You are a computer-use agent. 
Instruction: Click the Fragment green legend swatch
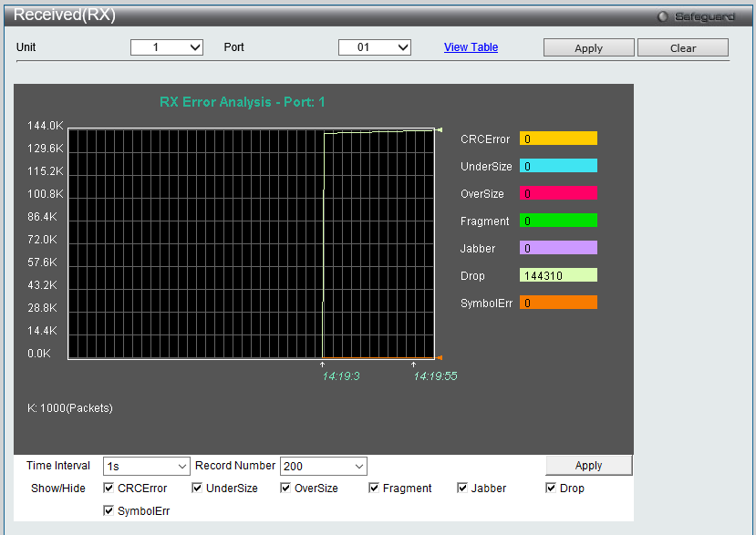click(558, 221)
